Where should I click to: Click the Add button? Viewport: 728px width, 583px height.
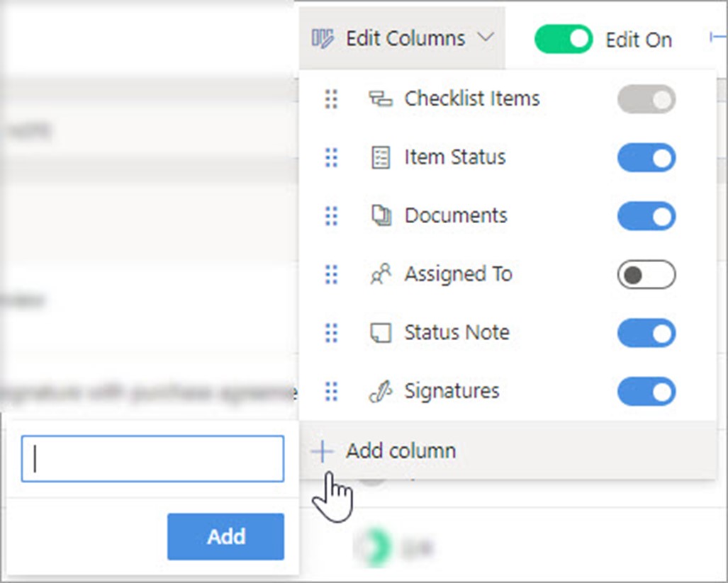tap(225, 536)
